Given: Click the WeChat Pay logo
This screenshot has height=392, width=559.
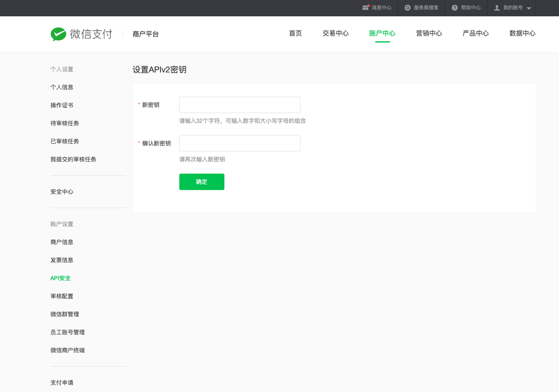Looking at the screenshot, I should [x=81, y=34].
